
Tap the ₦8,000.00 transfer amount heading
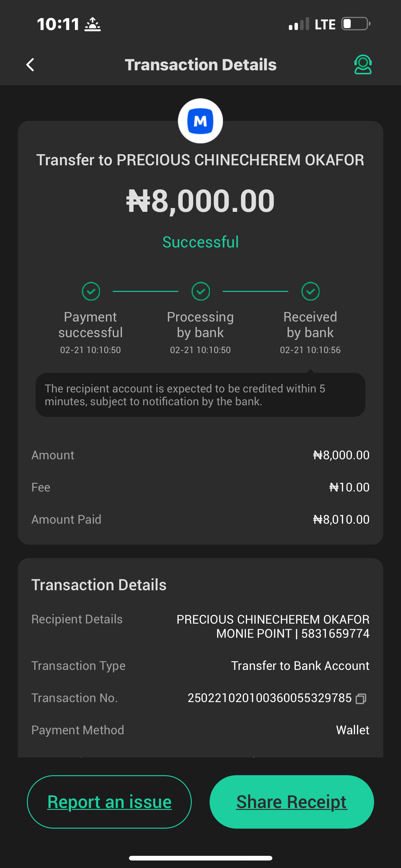tap(200, 201)
